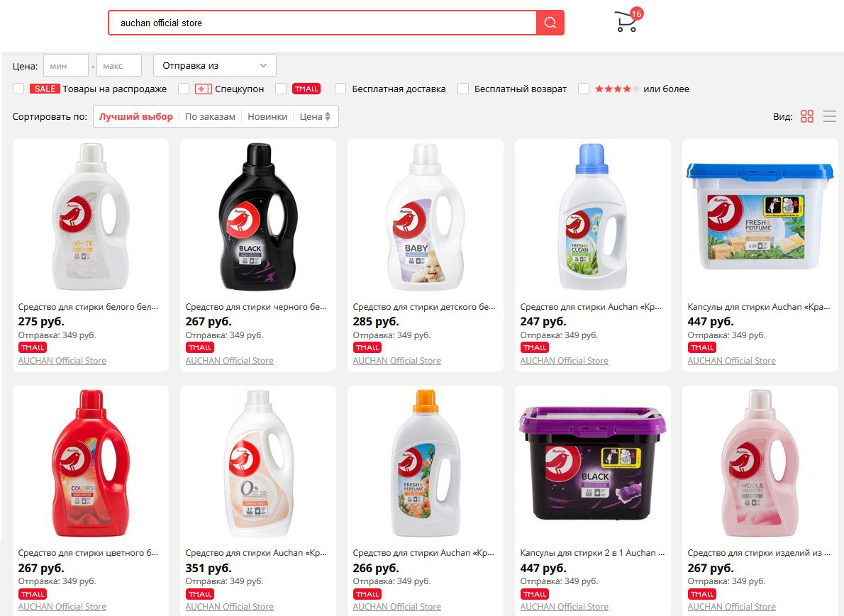Open the Отправка из dropdown
The width and height of the screenshot is (844, 616).
pos(215,66)
